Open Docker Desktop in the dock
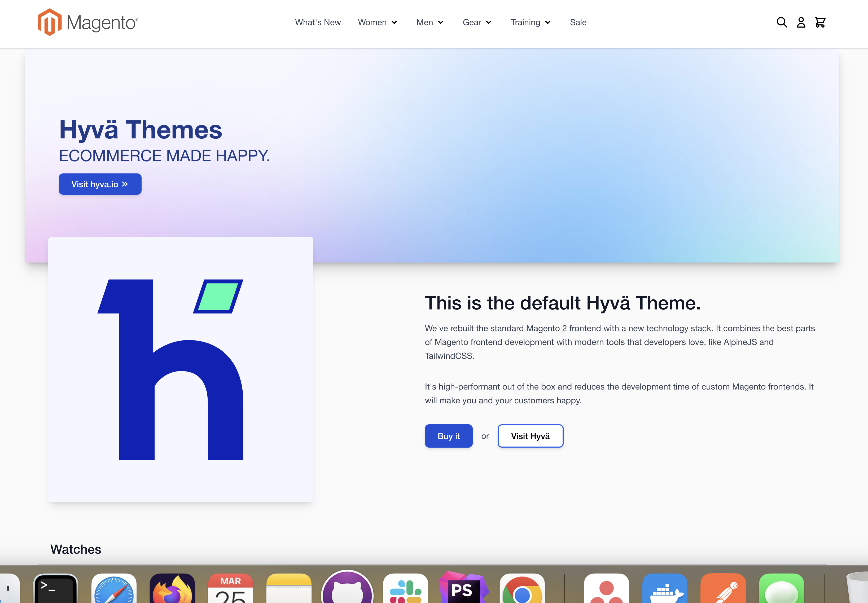Screen dimensions: 868x603 coord(665,588)
